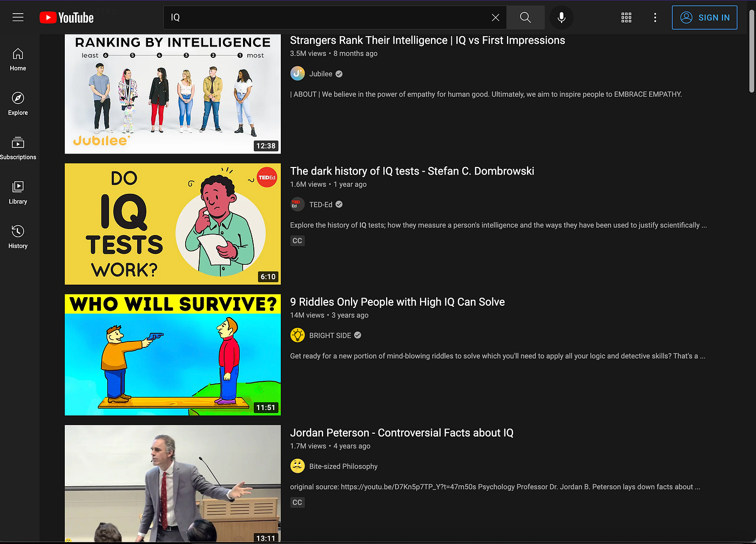756x544 pixels.
Task: Click the CC badge under TED-Ed video
Action: [298, 240]
